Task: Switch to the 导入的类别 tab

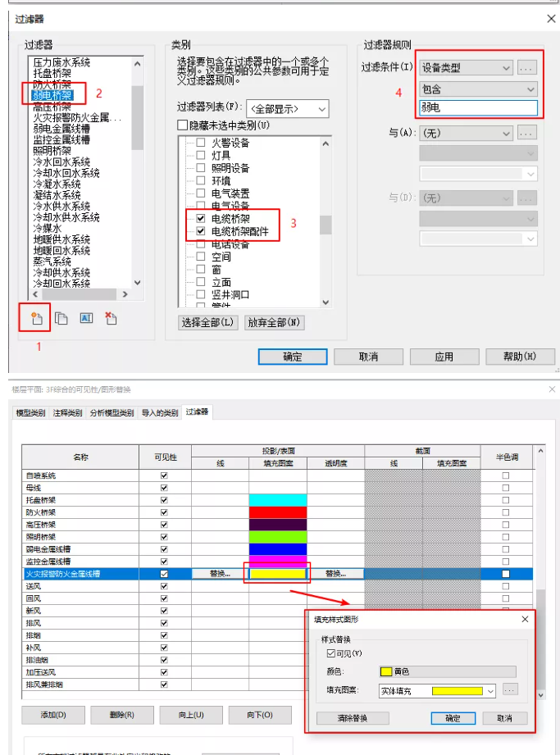Action: coord(159,412)
